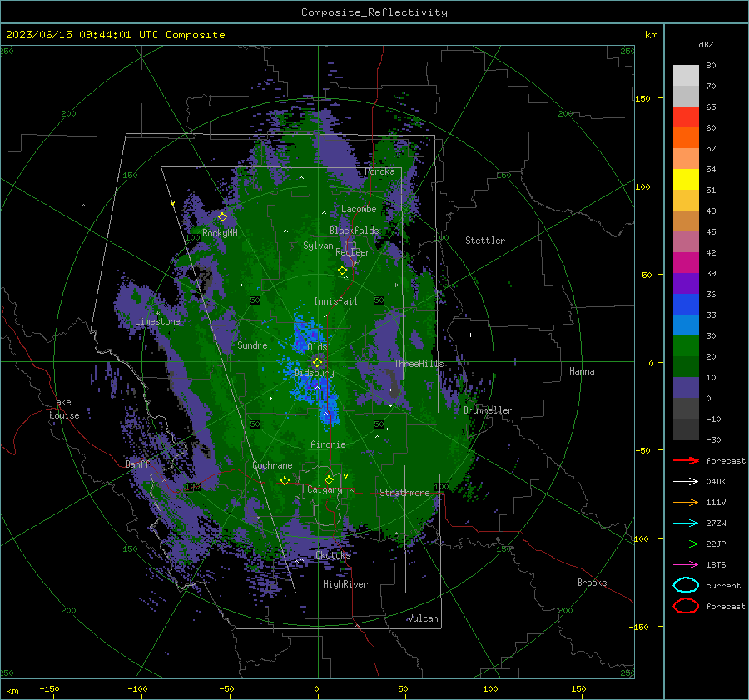Click the Sundre town label

click(x=252, y=345)
